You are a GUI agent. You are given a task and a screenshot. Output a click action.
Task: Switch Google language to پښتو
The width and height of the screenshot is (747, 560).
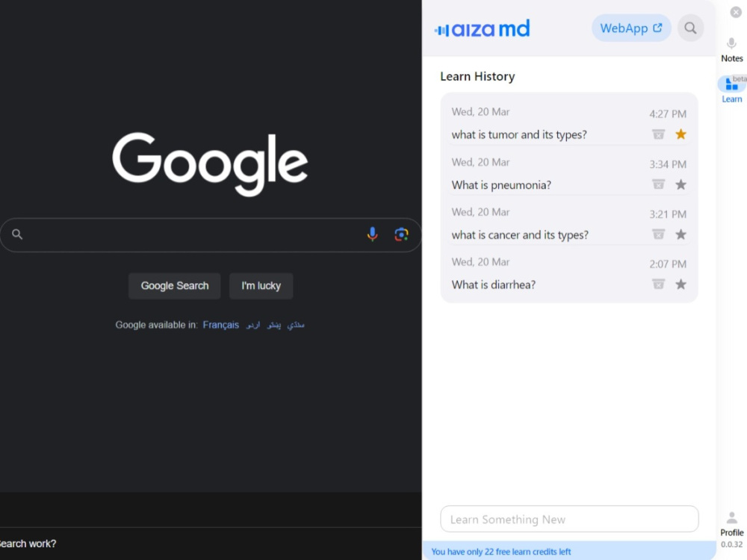pos(274,325)
